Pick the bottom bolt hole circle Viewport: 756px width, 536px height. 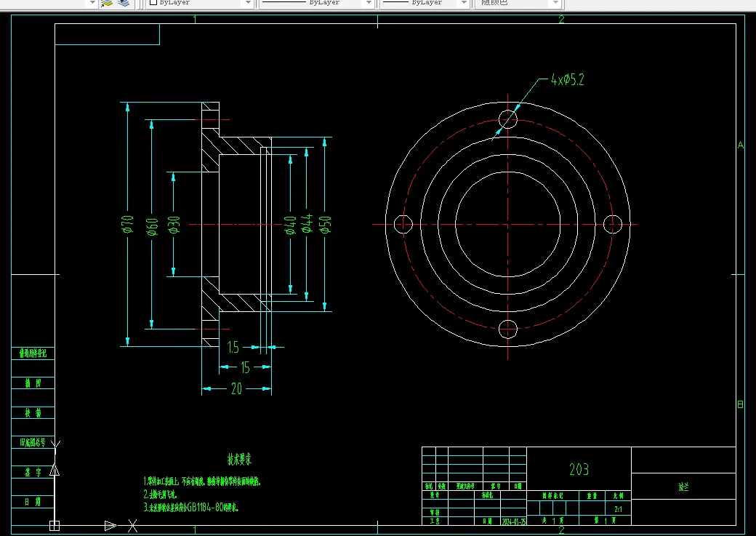click(x=507, y=329)
